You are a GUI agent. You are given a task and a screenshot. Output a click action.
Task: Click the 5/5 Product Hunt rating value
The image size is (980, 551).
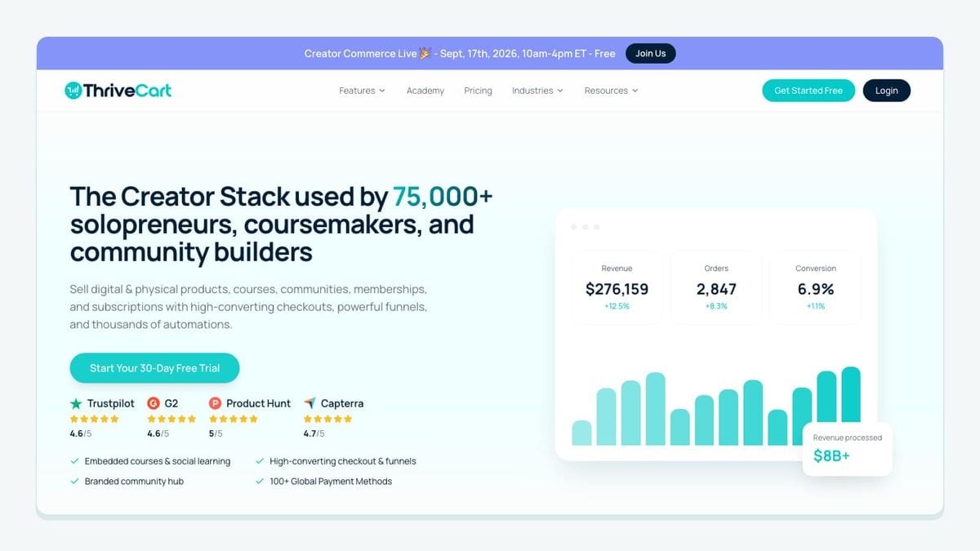click(x=216, y=433)
